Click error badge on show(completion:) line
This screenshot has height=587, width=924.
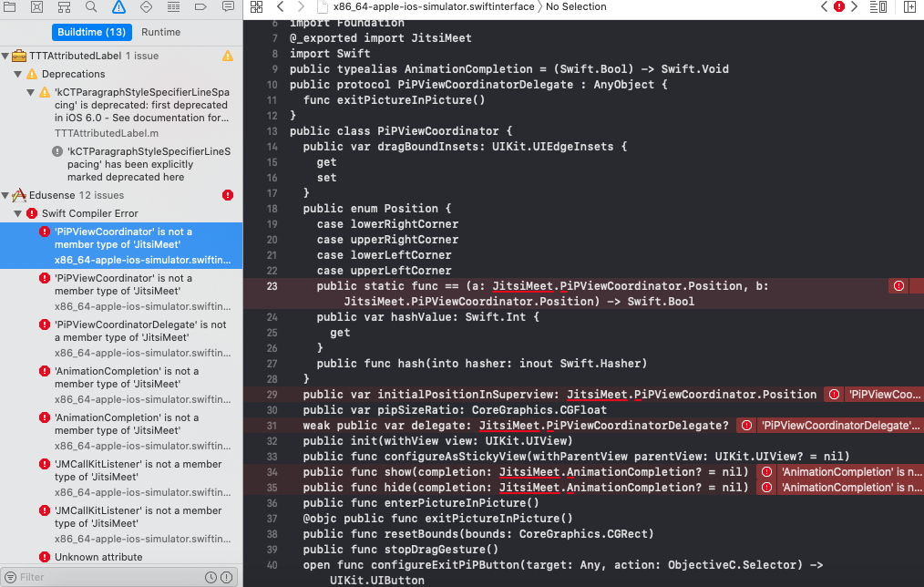click(766, 472)
